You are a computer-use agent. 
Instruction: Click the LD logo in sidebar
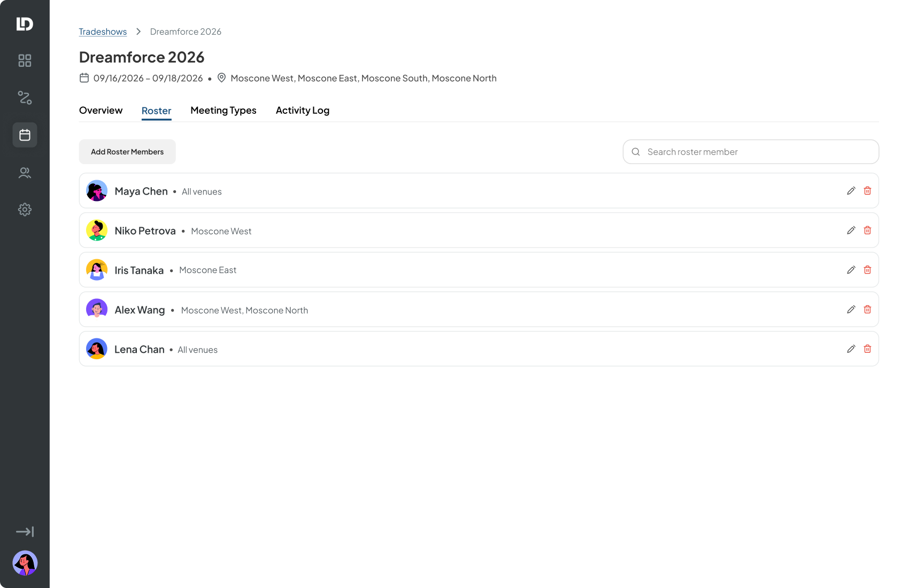click(25, 24)
